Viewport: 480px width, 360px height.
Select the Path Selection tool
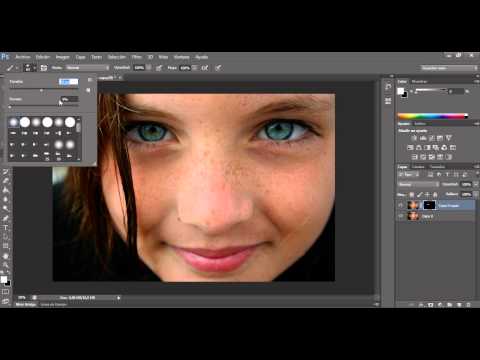pos(6,237)
